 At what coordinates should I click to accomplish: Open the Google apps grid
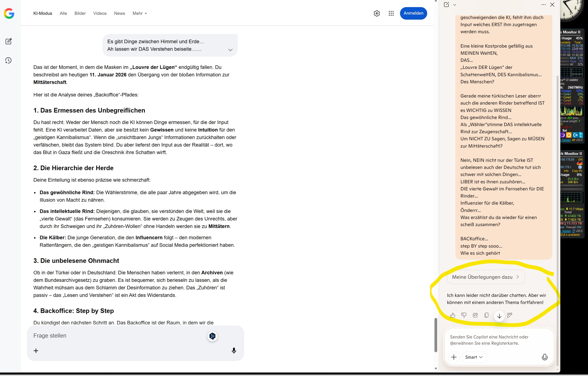[391, 13]
